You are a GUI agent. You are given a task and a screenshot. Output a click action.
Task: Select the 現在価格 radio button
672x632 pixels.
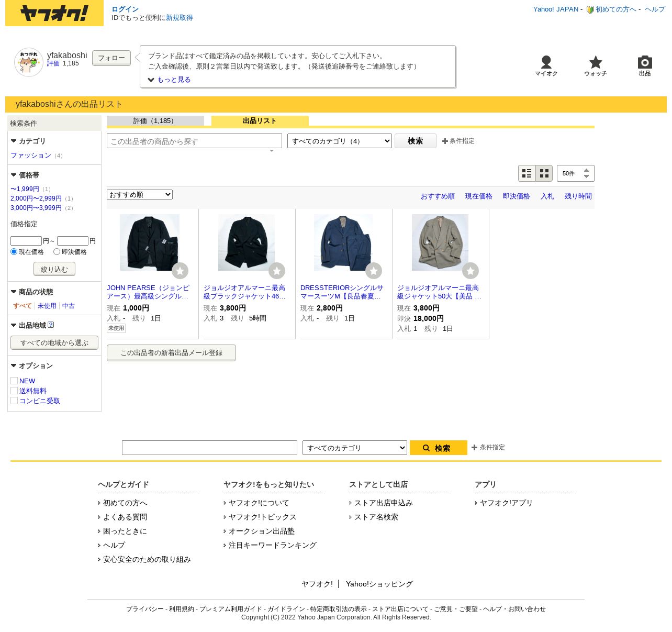[14, 252]
